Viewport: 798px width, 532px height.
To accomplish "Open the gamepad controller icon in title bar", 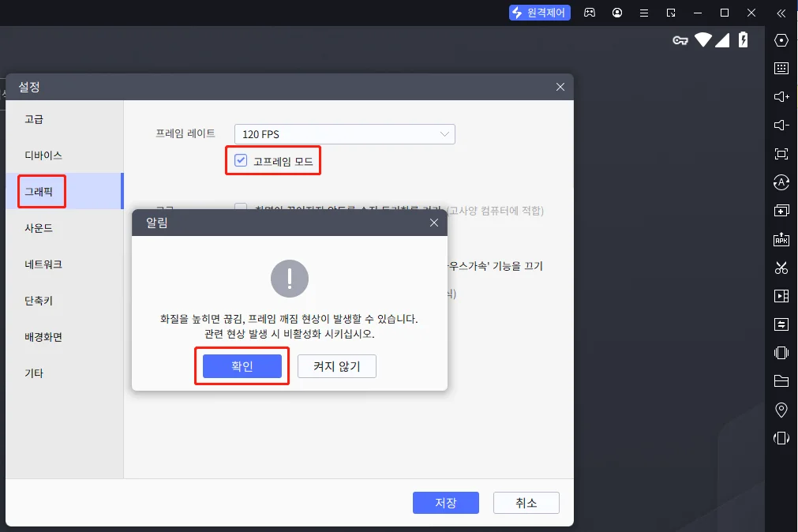I will click(590, 13).
